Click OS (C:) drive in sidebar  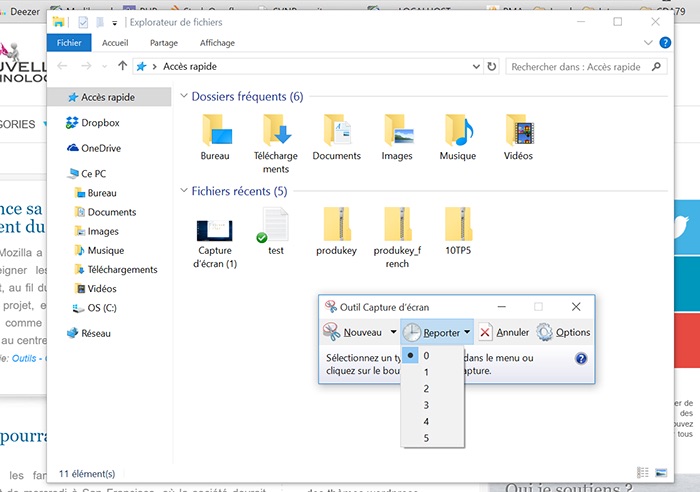(x=102, y=308)
